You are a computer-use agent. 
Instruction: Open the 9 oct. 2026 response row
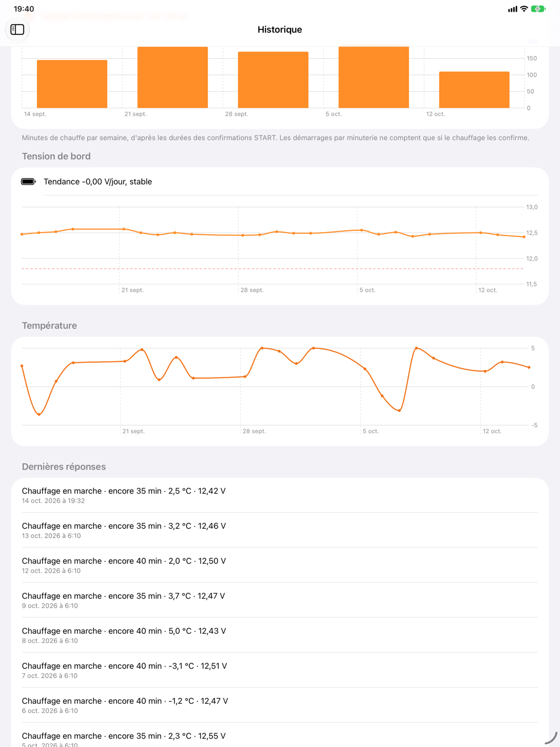[280, 600]
